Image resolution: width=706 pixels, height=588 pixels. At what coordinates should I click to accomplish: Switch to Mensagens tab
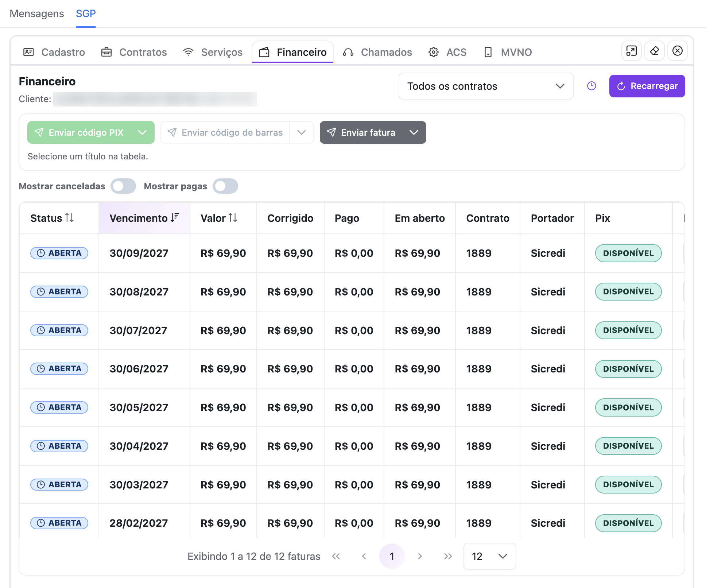(37, 13)
